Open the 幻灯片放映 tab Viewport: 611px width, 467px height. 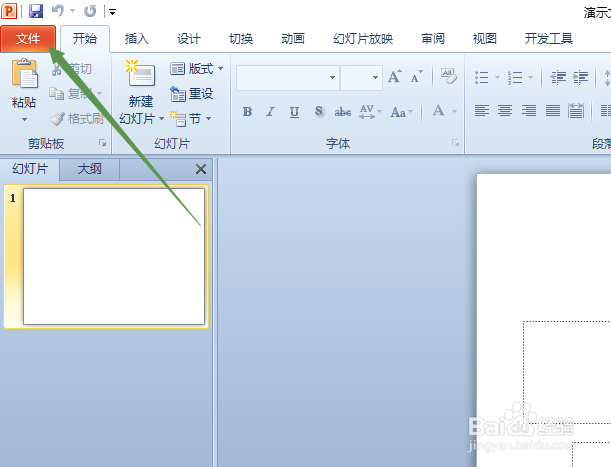point(363,39)
